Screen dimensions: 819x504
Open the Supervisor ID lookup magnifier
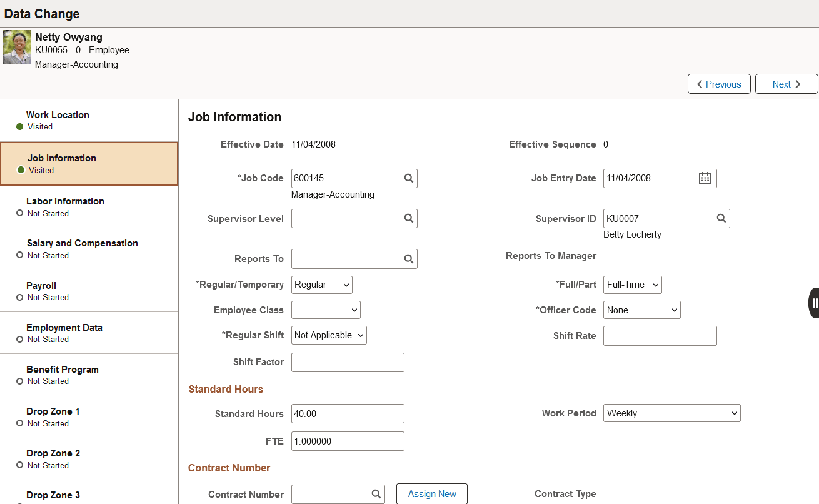[721, 218]
